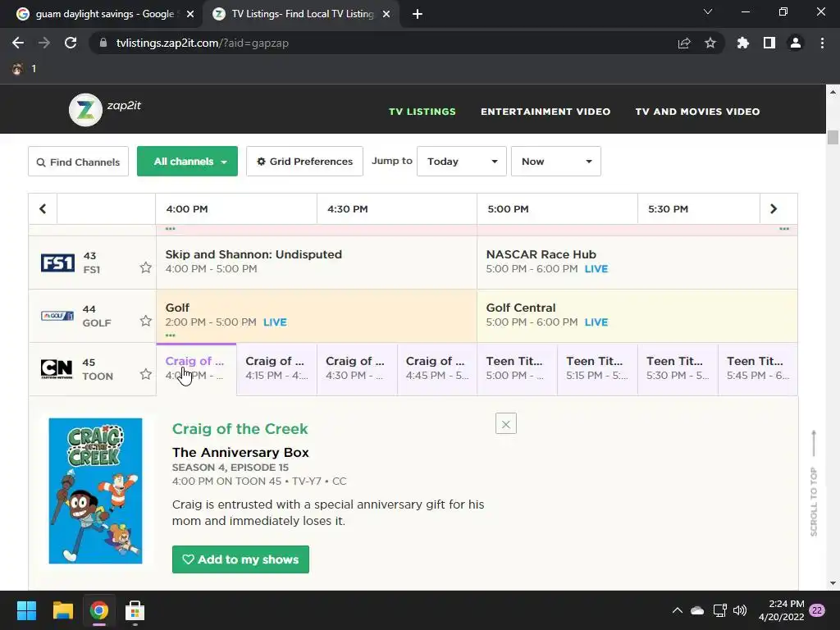
Task: Select the 4:45 PM Craig of the Creek episode
Action: (x=437, y=369)
